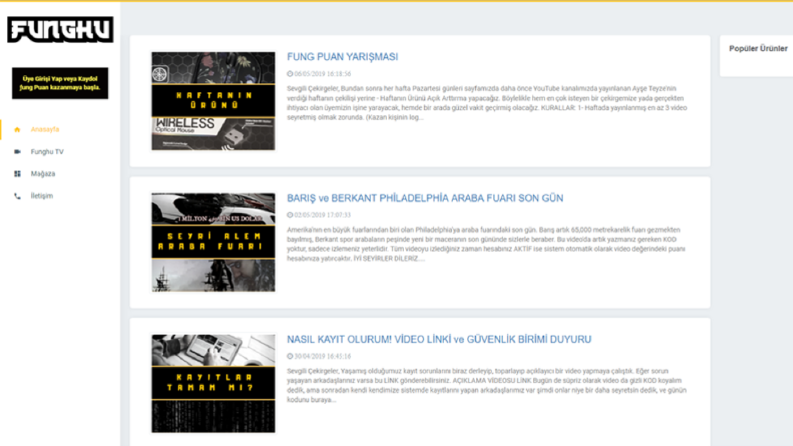Image resolution: width=793 pixels, height=446 pixels.
Task: Click the grid icon beside Mağaza
Action: click(17, 173)
